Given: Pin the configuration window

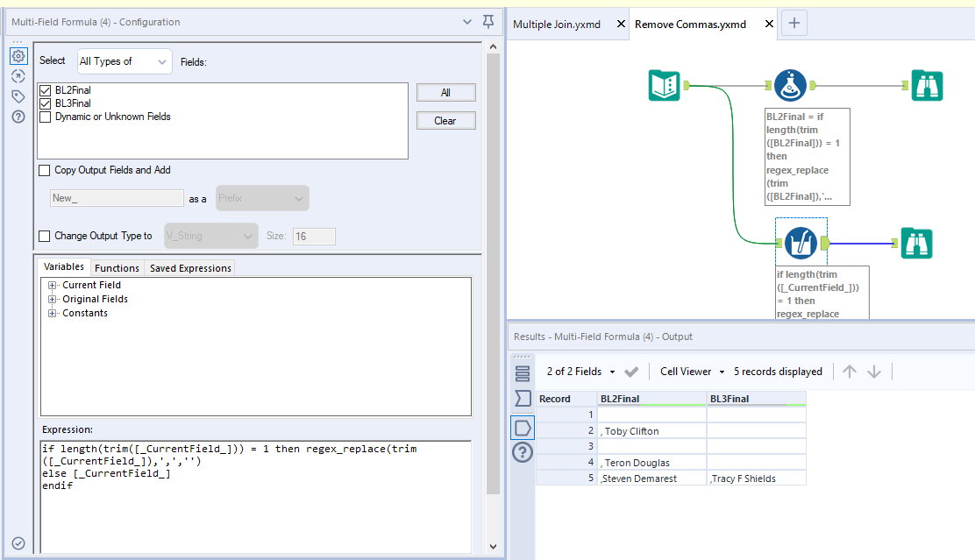Looking at the screenshot, I should point(488,21).
